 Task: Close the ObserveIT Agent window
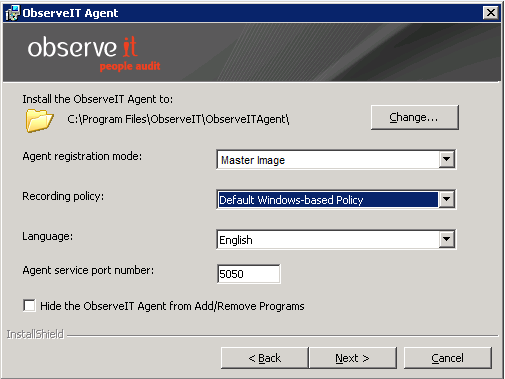point(491,13)
